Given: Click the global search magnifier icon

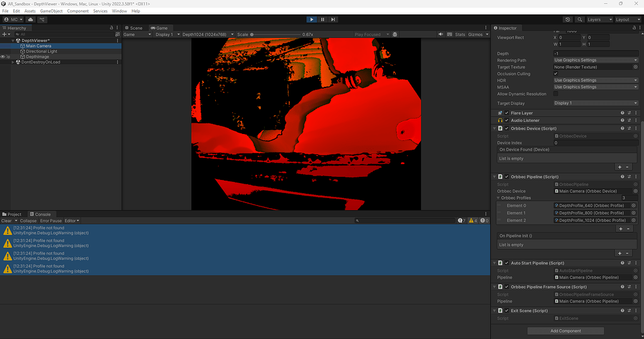Looking at the screenshot, I should pyautogui.click(x=580, y=19).
